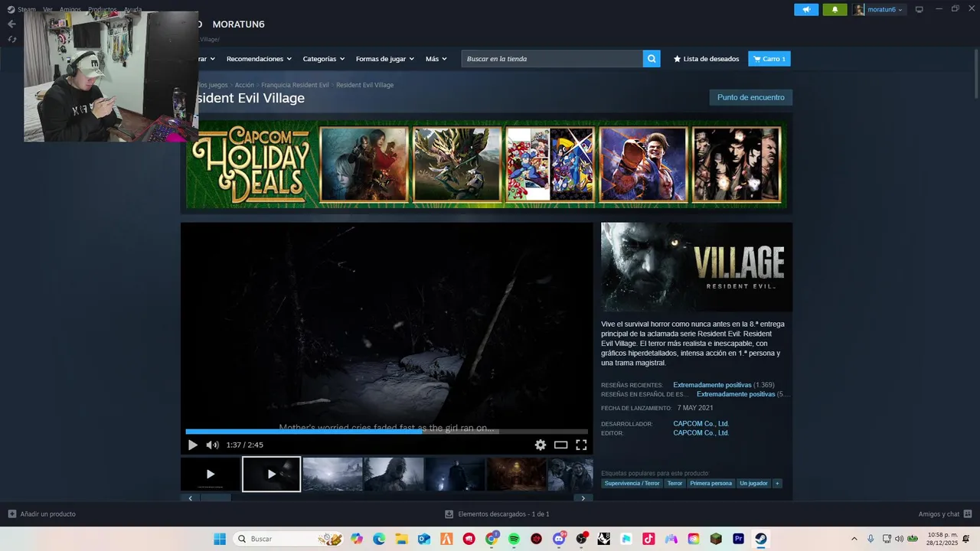Open the snowy village screenshot thumbnail
The width and height of the screenshot is (980, 551).
click(332, 474)
